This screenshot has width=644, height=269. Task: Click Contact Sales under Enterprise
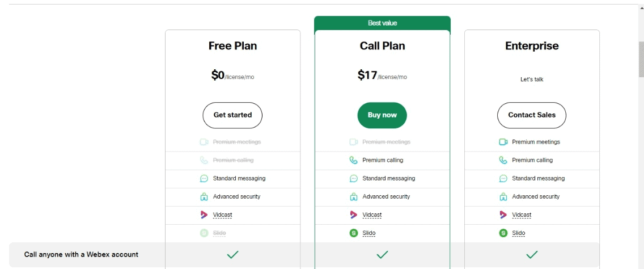(x=532, y=115)
